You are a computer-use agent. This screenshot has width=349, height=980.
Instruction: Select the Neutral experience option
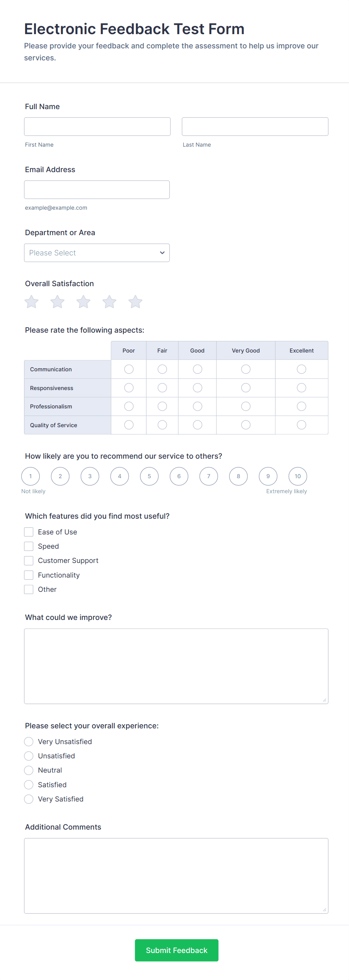(29, 770)
